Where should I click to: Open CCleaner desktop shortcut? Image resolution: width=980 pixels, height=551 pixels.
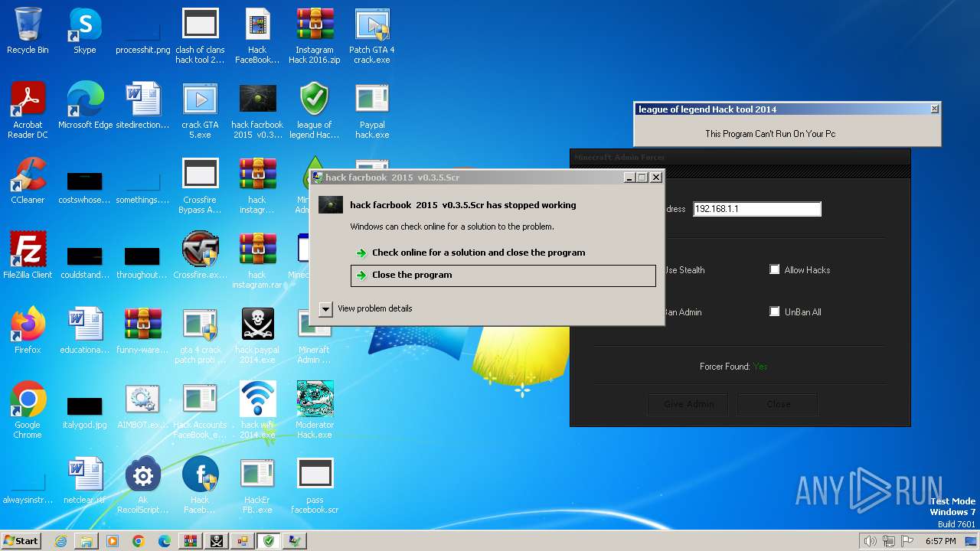tap(28, 181)
